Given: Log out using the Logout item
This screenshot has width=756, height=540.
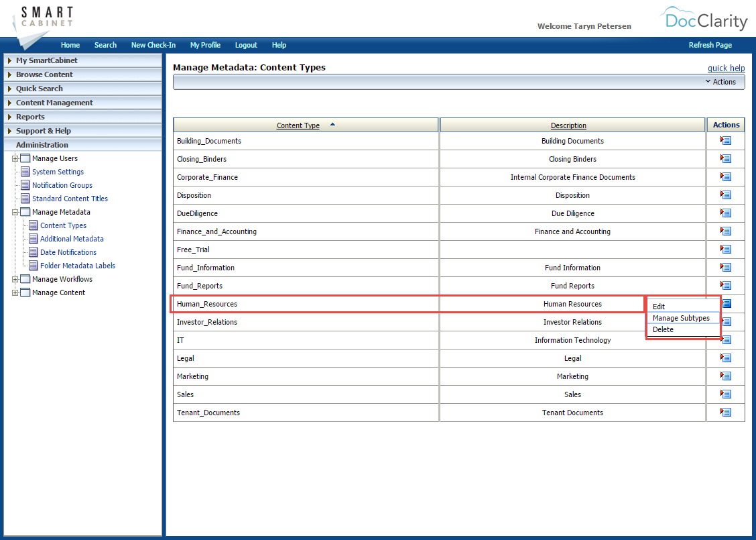Looking at the screenshot, I should (x=246, y=45).
